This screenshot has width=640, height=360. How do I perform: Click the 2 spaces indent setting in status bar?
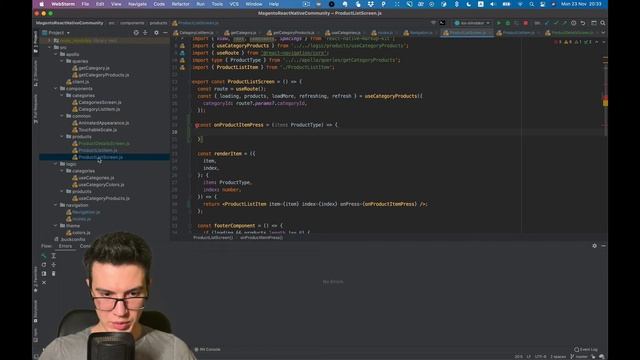click(558, 356)
